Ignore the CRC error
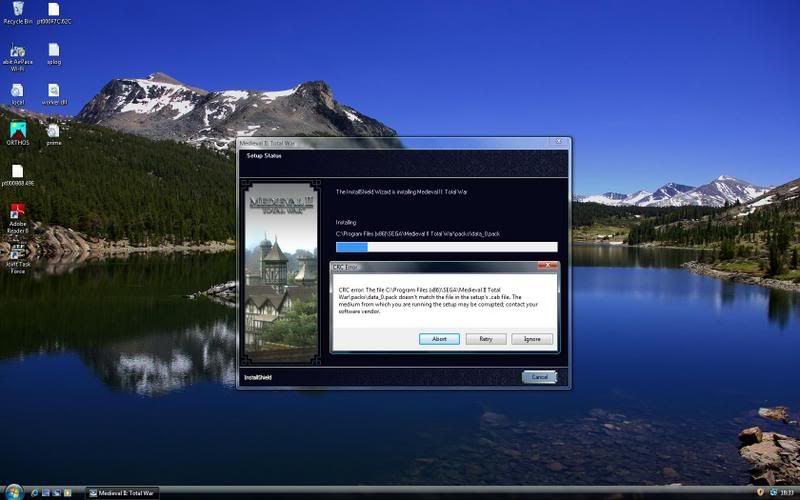This screenshot has height=500, width=800. pyautogui.click(x=532, y=339)
